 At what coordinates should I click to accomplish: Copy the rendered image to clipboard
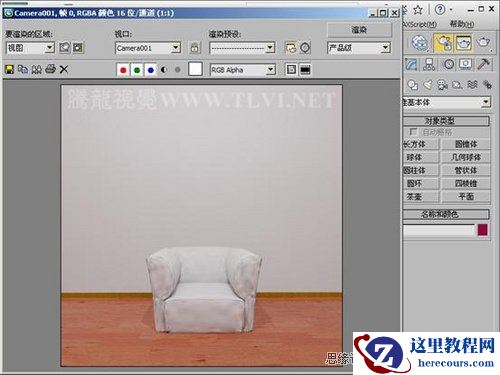(x=23, y=69)
